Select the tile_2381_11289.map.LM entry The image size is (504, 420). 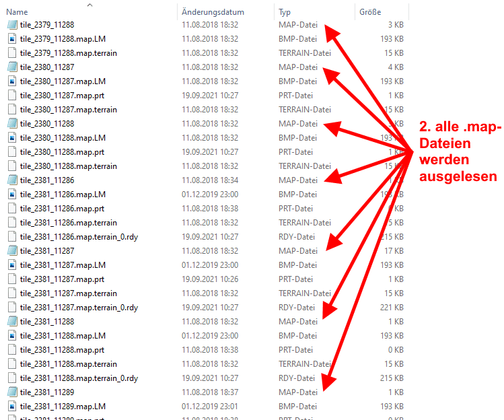click(63, 407)
